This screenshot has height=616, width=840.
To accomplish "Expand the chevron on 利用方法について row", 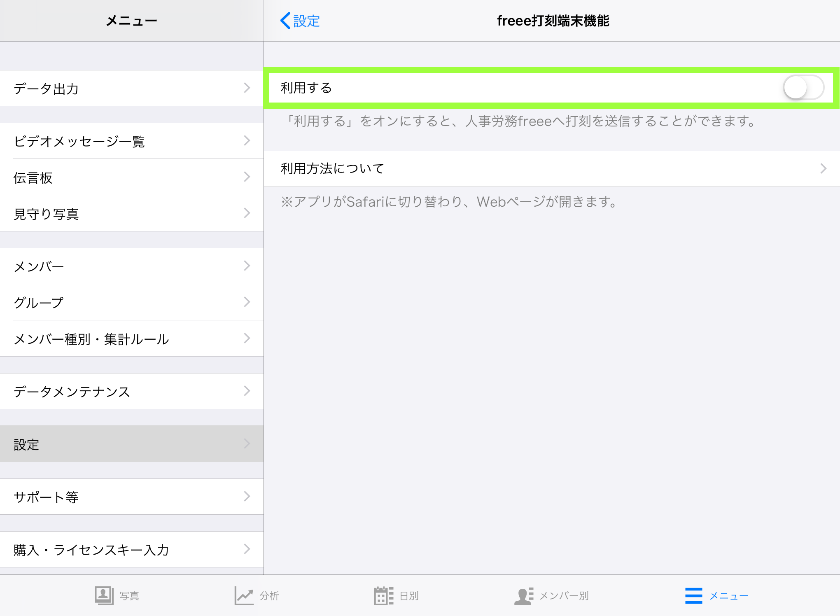I will [823, 168].
